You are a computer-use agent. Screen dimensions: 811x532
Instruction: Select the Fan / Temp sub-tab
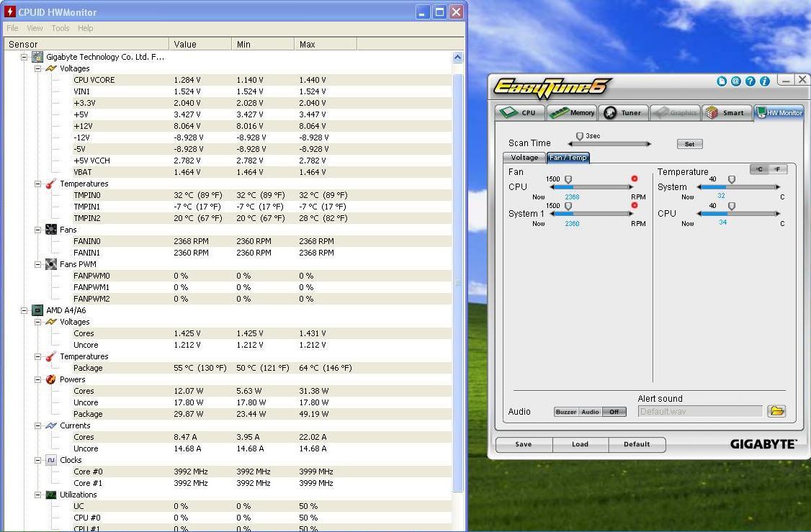pos(568,157)
